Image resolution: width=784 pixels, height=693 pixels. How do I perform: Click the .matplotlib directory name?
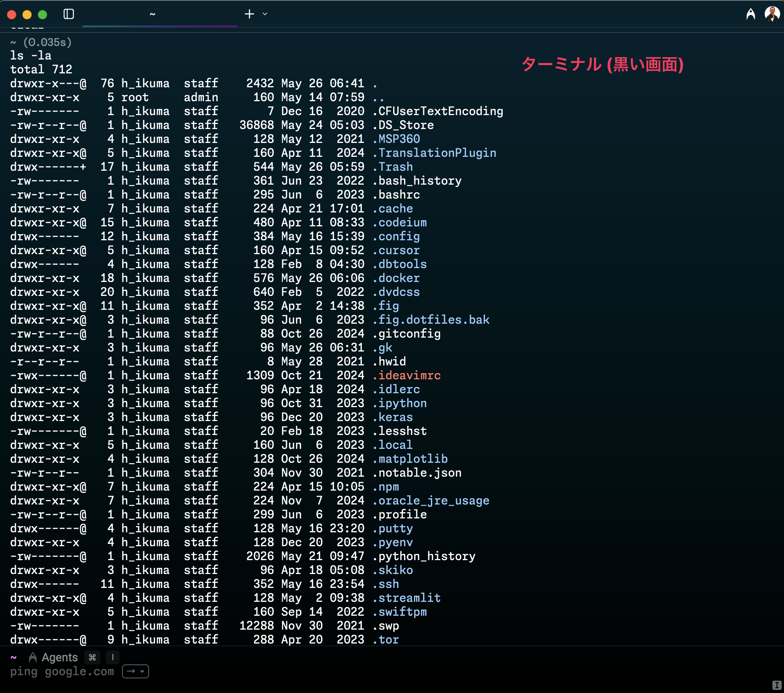[410, 459]
